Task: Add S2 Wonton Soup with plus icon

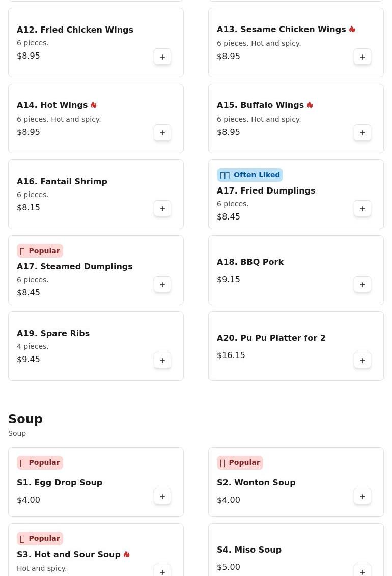Action: 362,496
